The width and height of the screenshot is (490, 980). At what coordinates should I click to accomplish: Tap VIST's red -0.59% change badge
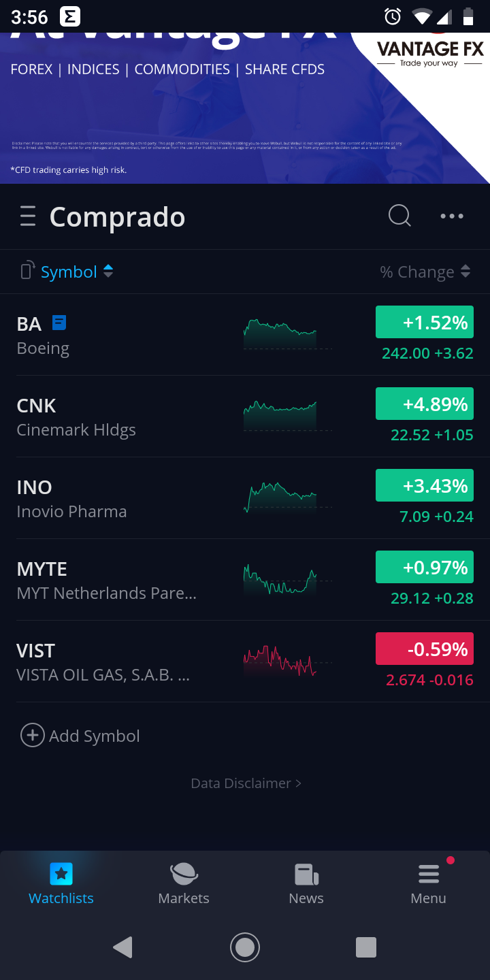424,649
